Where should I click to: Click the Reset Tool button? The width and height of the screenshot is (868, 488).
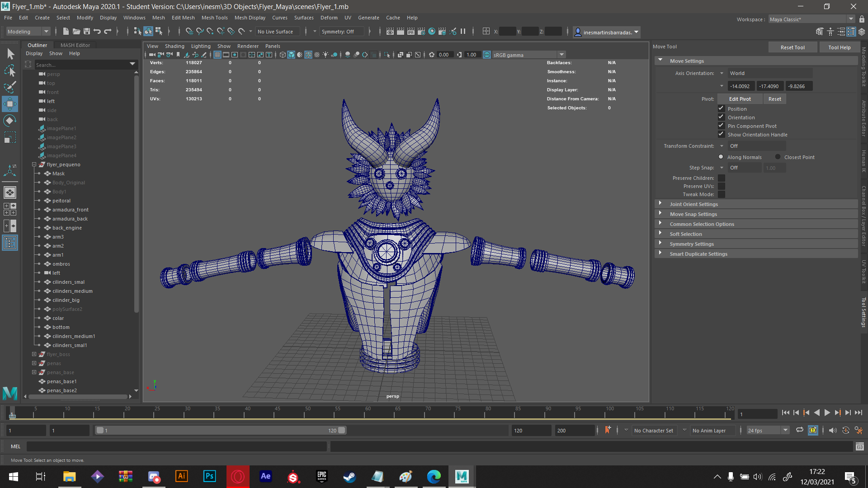pyautogui.click(x=793, y=47)
